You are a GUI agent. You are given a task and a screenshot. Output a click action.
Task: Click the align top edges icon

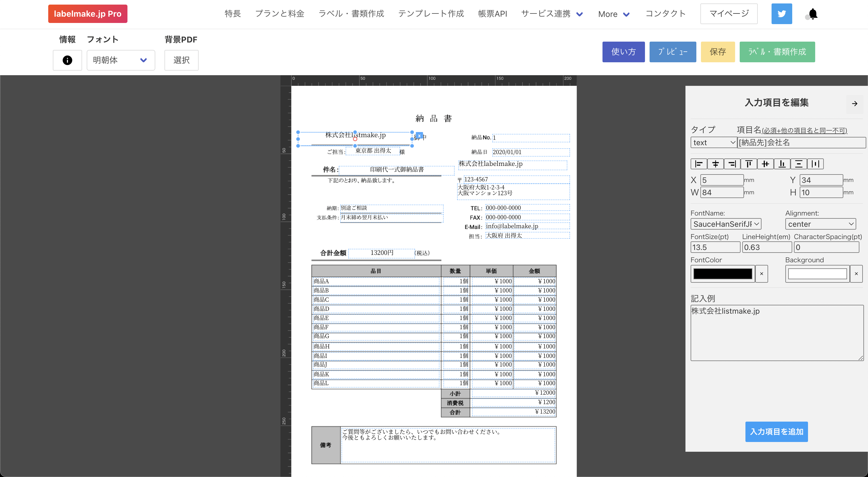(x=749, y=164)
